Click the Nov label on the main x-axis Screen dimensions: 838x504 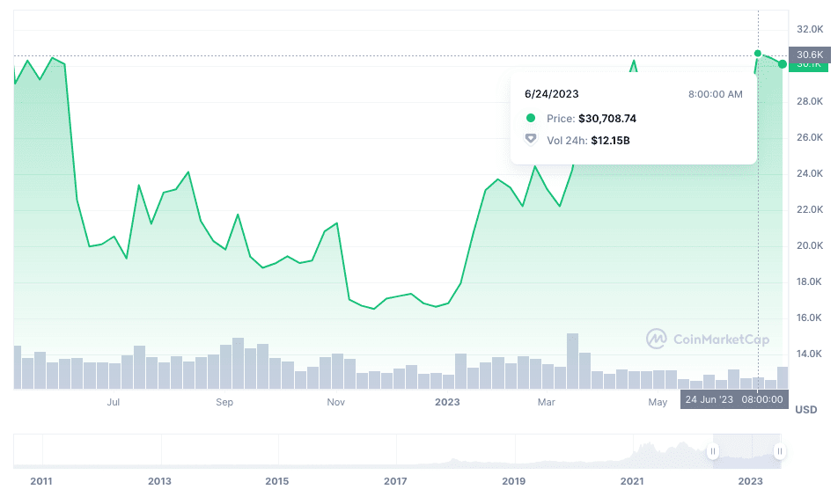(x=335, y=402)
